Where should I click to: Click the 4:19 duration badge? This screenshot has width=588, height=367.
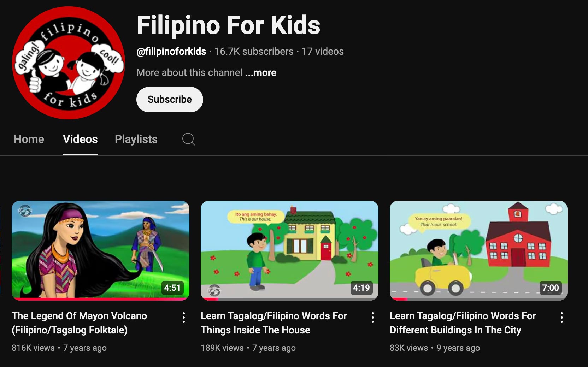pyautogui.click(x=361, y=288)
